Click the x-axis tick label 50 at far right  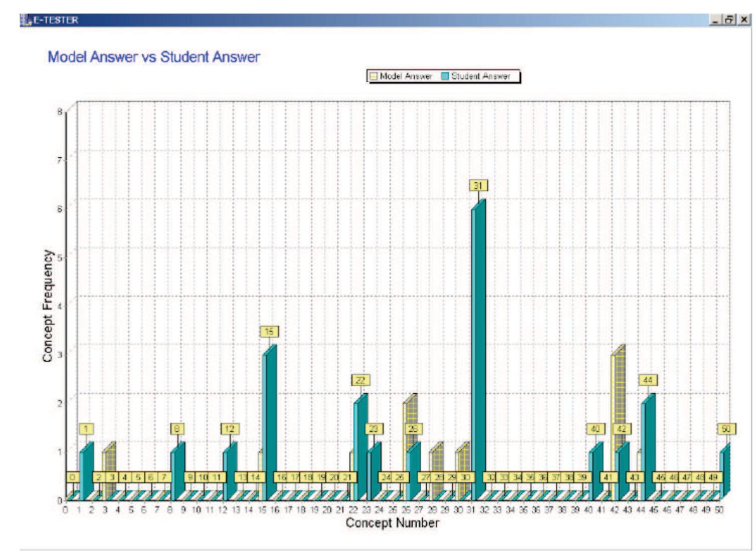[x=719, y=510]
